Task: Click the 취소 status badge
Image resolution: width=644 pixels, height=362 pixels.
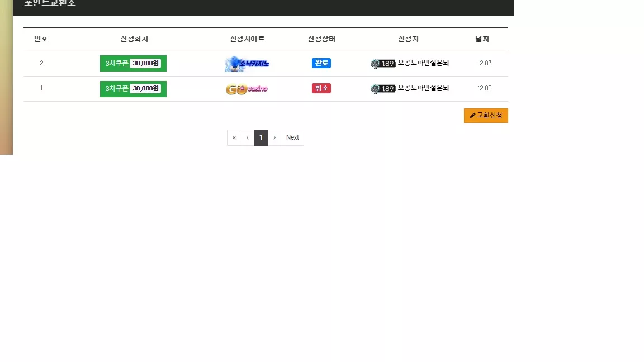Action: tap(321, 88)
